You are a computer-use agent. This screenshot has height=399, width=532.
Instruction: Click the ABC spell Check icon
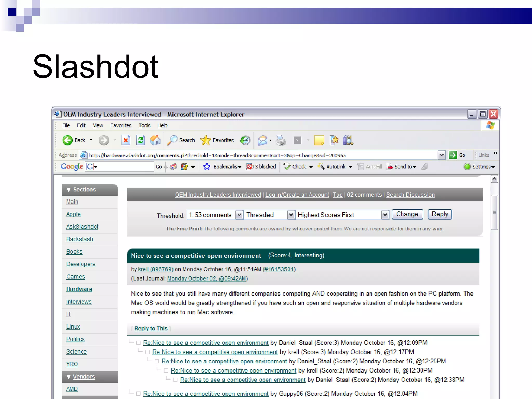[287, 167]
